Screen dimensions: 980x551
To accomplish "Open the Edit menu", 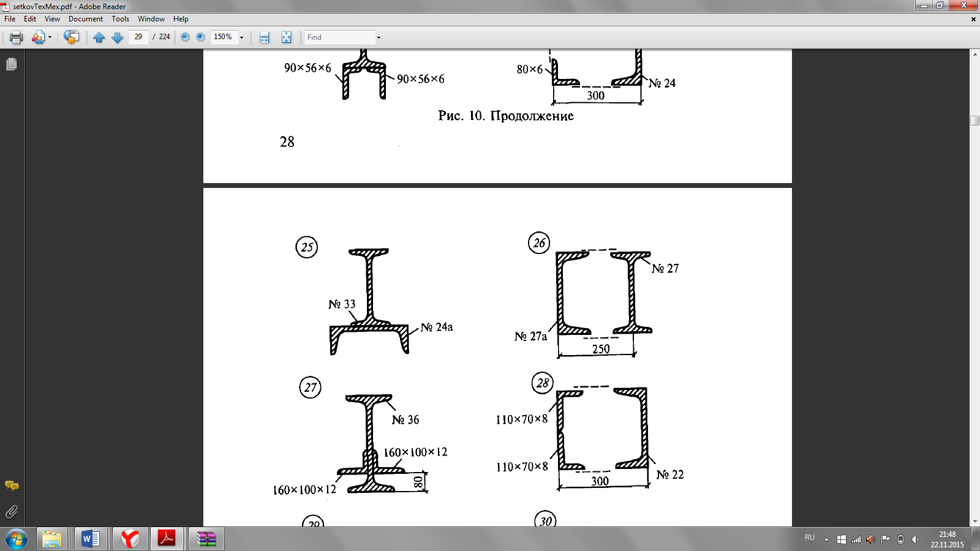I will pyautogui.click(x=30, y=19).
